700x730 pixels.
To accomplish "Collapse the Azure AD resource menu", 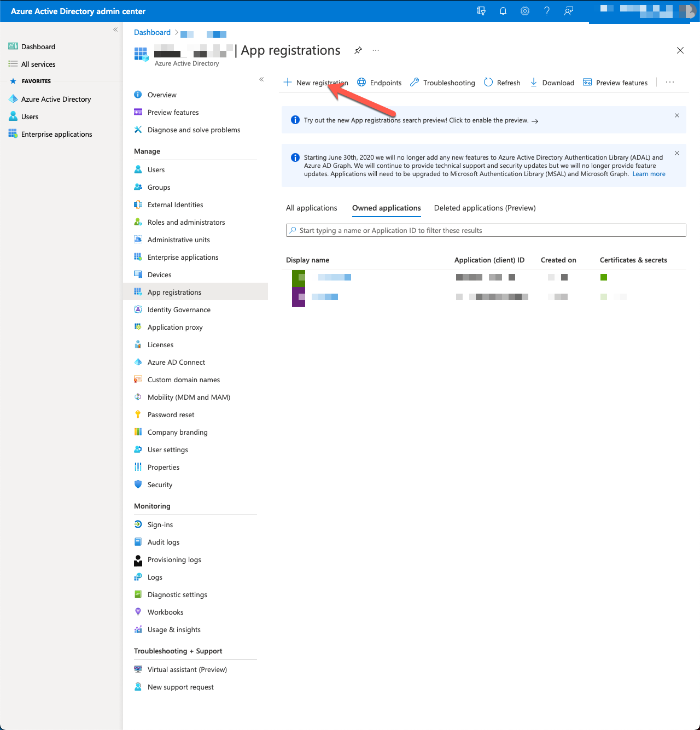I will pyautogui.click(x=261, y=79).
